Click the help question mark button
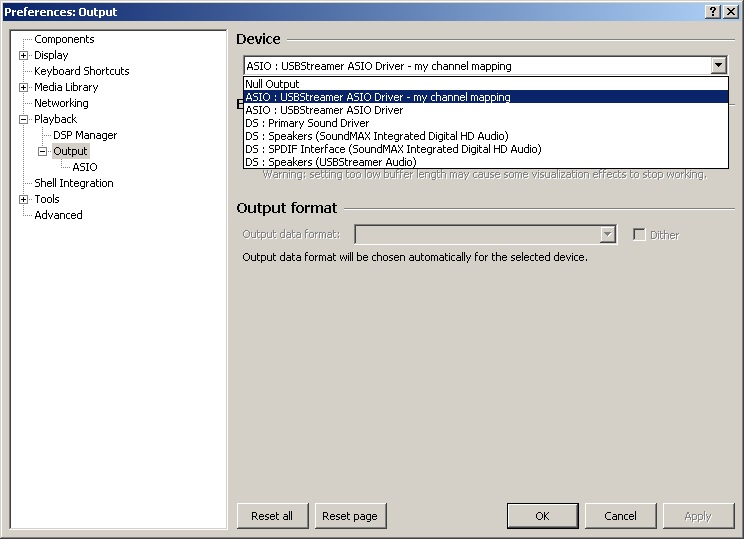 [713, 11]
